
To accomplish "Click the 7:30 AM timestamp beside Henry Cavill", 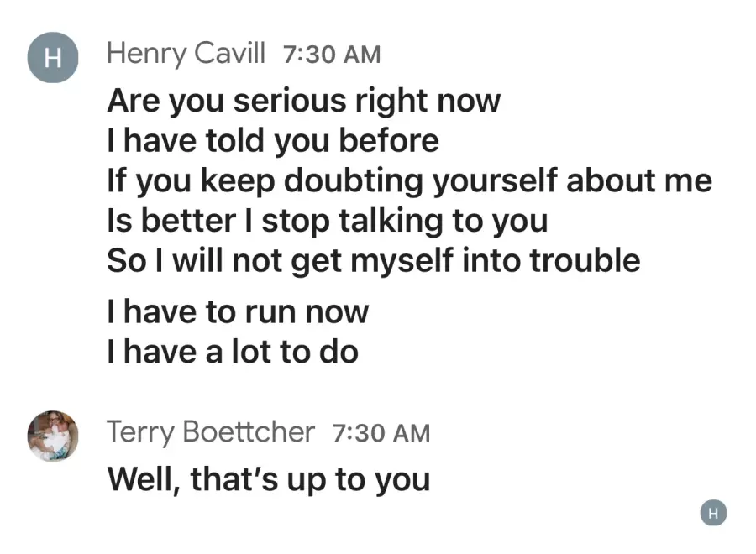I will pyautogui.click(x=332, y=55).
